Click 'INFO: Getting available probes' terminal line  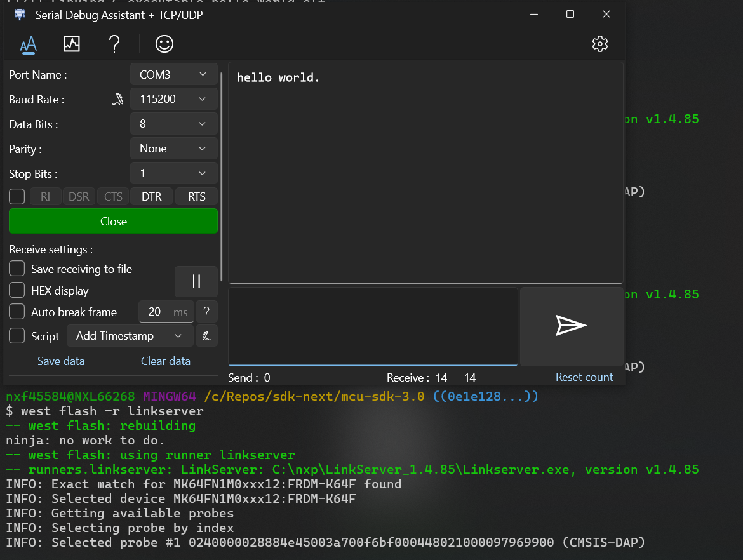click(x=120, y=513)
